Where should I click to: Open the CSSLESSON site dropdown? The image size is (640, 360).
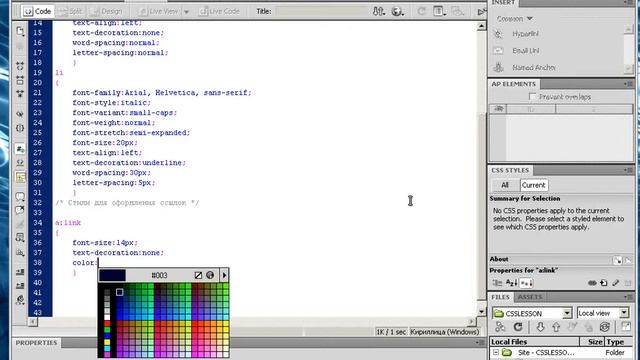click(x=567, y=313)
